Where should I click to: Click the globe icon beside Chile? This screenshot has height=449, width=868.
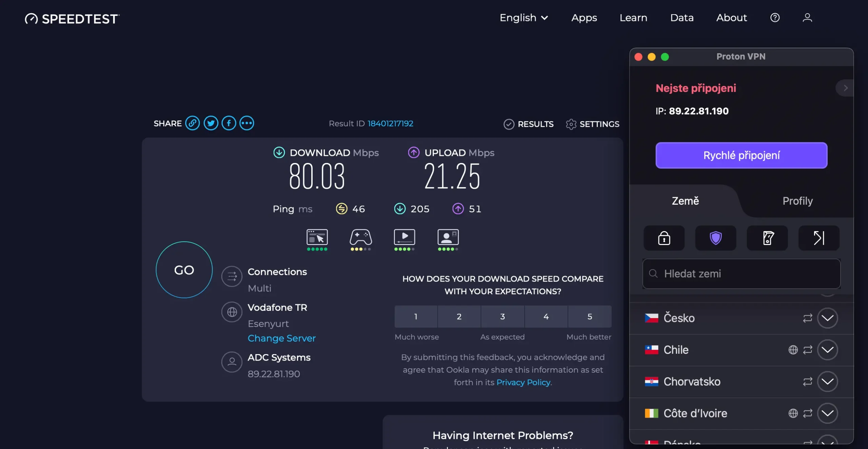(793, 350)
